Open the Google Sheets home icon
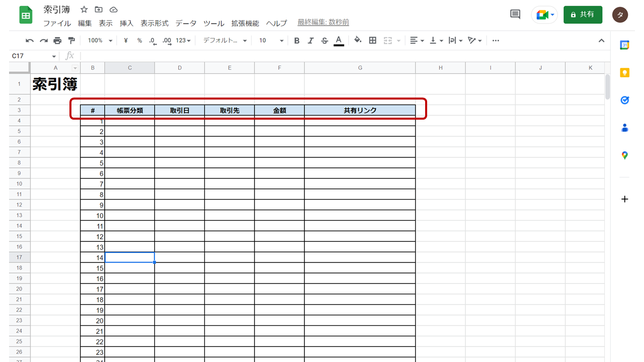644x362 pixels. coord(26,15)
